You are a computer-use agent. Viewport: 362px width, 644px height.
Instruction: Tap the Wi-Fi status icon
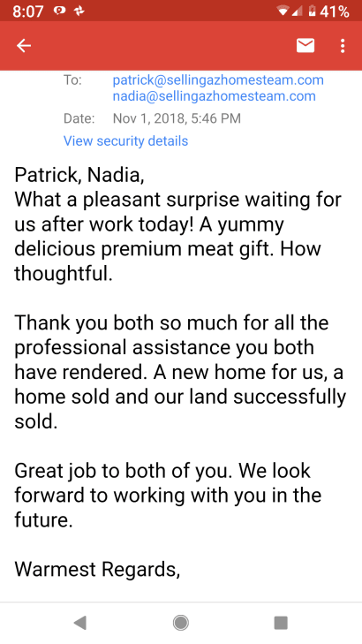point(283,11)
